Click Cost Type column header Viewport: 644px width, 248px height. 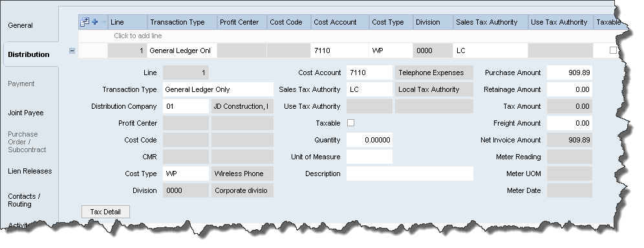tap(391, 22)
